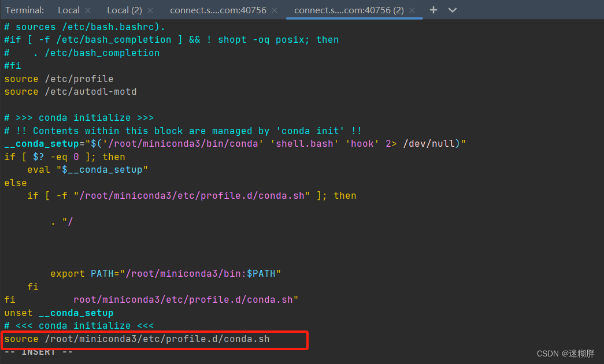Click the 'export PATH=' line
The width and height of the screenshot is (604, 364).
pos(166,273)
